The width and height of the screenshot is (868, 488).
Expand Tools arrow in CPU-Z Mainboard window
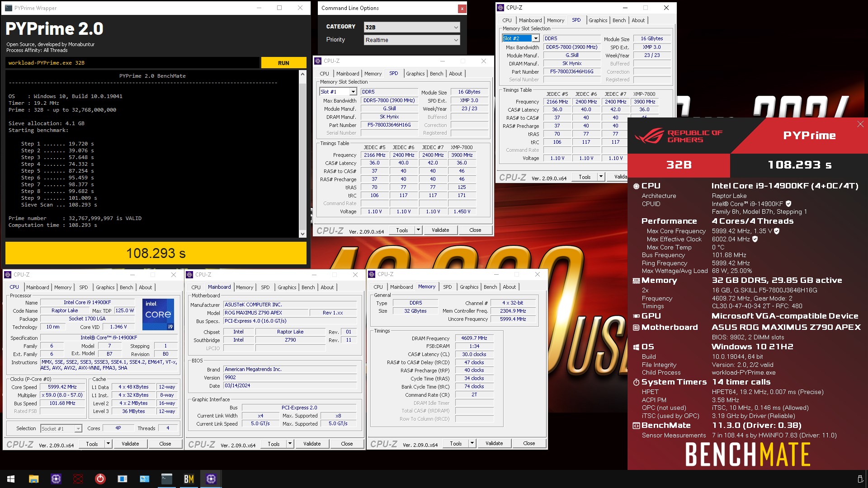pyautogui.click(x=290, y=444)
